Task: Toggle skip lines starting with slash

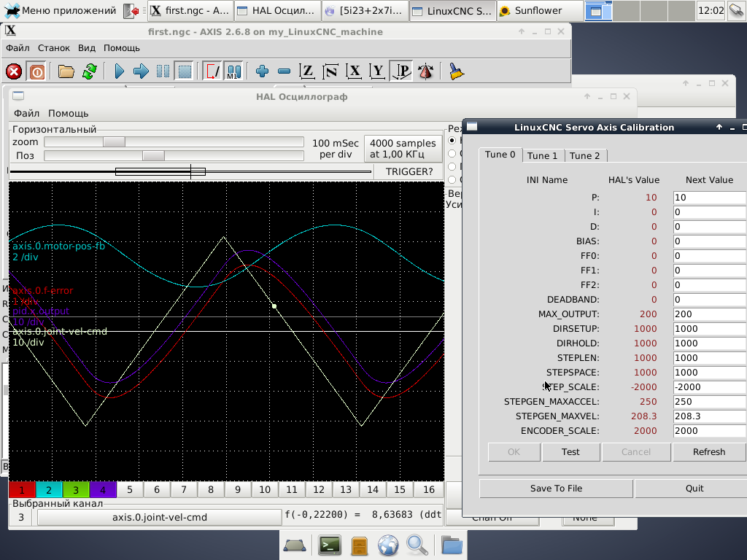Action: coord(212,71)
